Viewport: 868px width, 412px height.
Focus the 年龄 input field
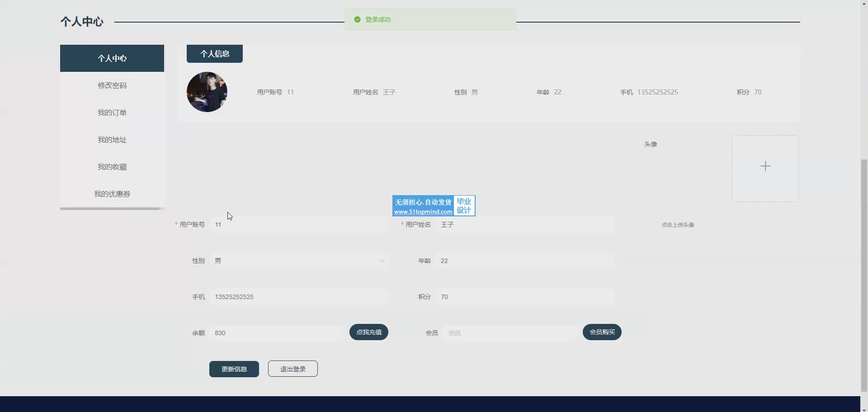coord(525,261)
